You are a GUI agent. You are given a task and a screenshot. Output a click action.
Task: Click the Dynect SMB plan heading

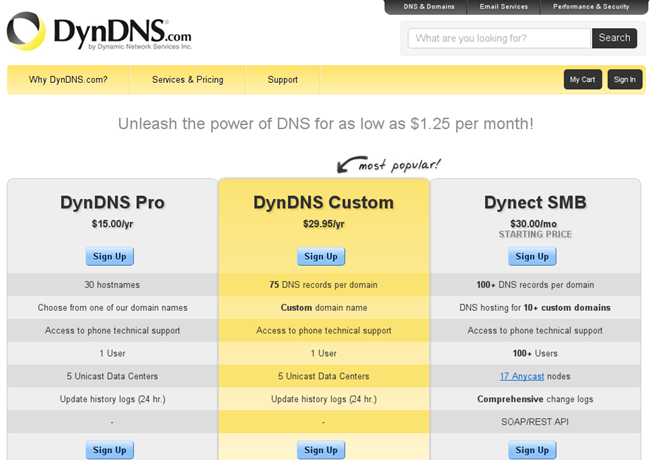tap(535, 202)
